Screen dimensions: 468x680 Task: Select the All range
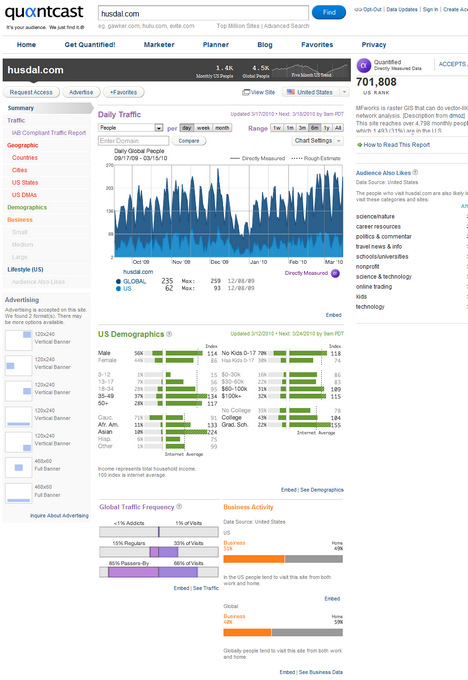tap(338, 128)
